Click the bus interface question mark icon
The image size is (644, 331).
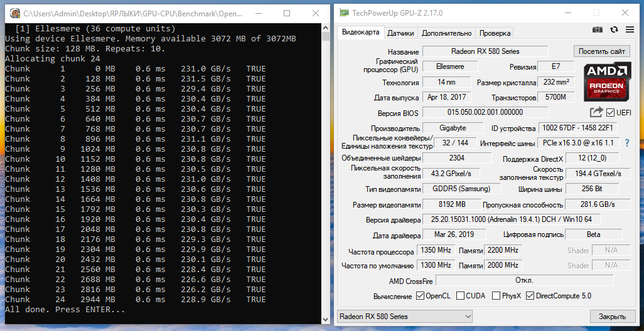point(627,143)
